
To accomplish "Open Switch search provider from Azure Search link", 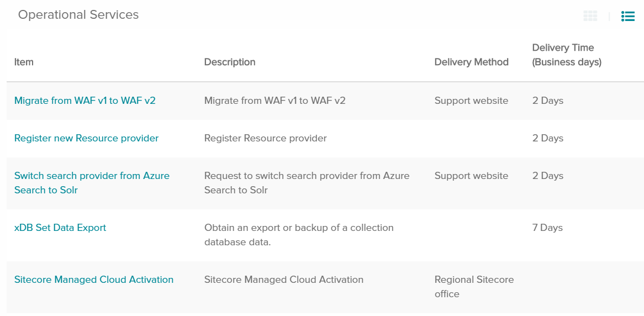I will point(92,183).
